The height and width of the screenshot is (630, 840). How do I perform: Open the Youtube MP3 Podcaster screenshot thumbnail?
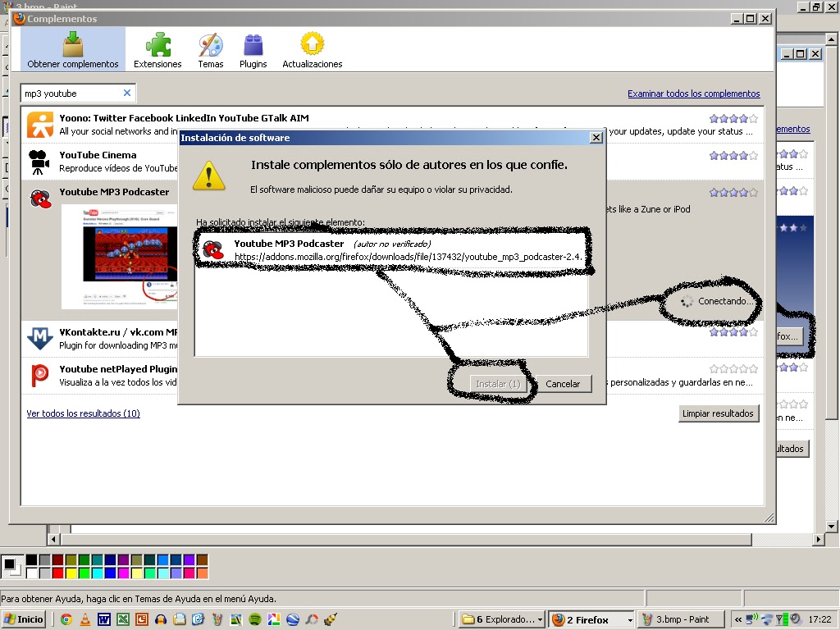click(119, 257)
